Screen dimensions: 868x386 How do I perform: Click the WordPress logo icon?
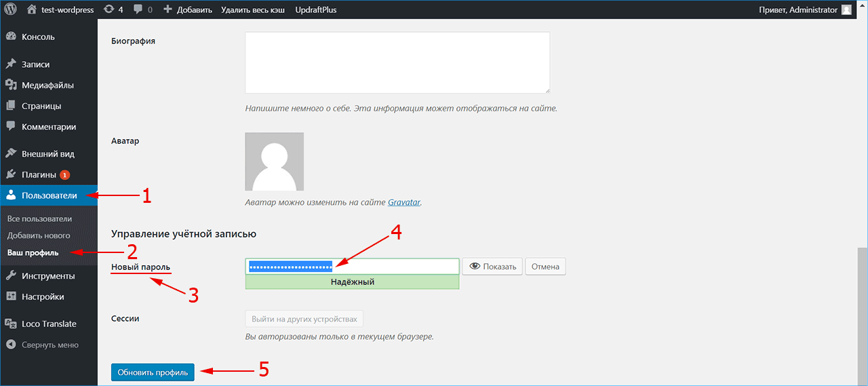click(x=11, y=9)
